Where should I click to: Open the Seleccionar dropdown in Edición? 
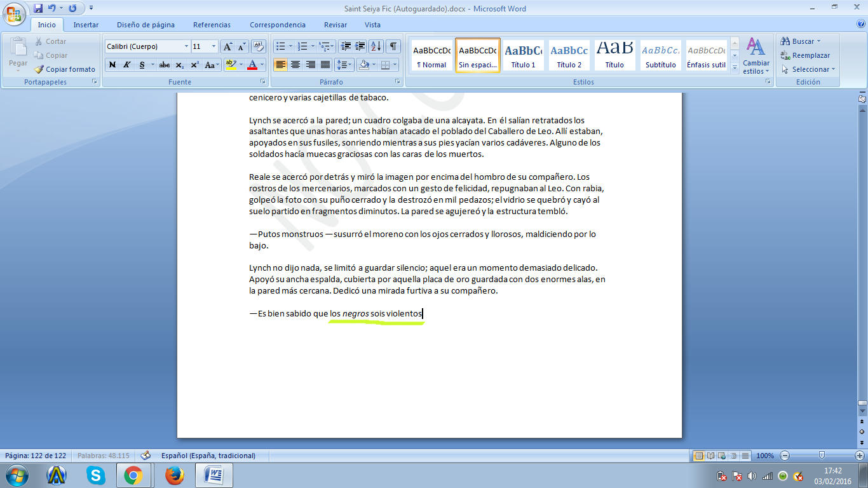810,69
